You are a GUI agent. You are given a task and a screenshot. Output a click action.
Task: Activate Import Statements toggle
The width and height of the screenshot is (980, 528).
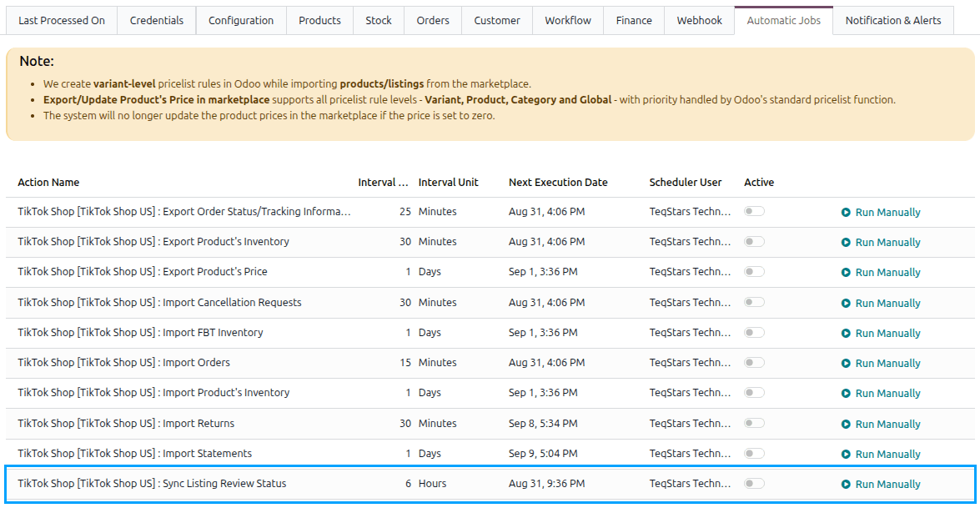(x=754, y=453)
